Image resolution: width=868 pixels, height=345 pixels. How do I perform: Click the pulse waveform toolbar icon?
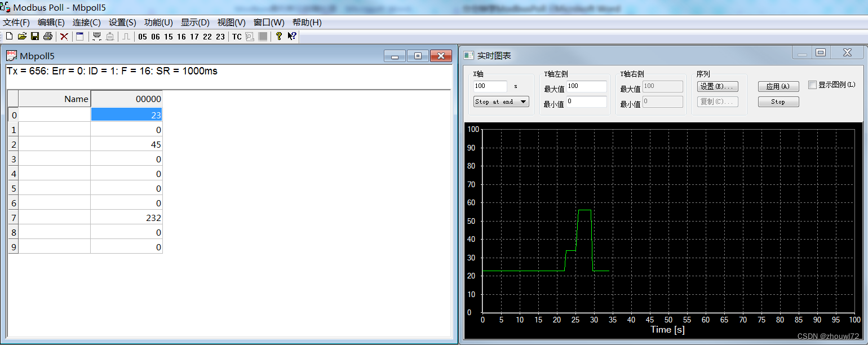pyautogui.click(x=127, y=37)
